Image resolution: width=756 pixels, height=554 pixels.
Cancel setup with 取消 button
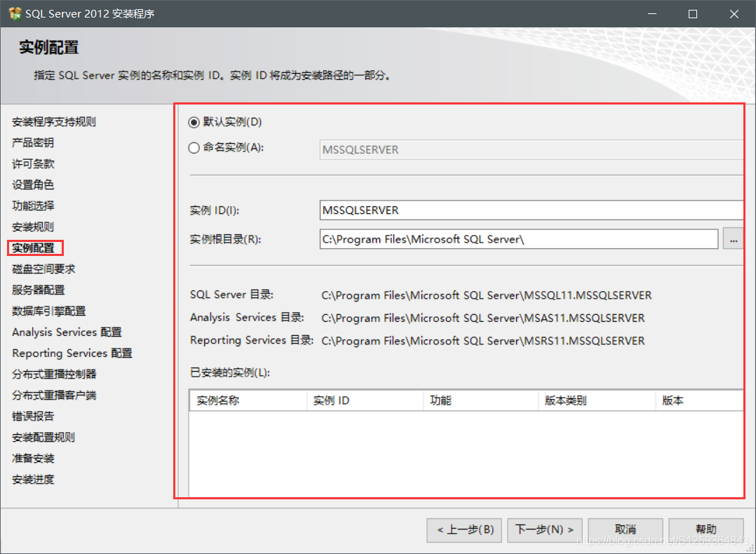pos(626,530)
